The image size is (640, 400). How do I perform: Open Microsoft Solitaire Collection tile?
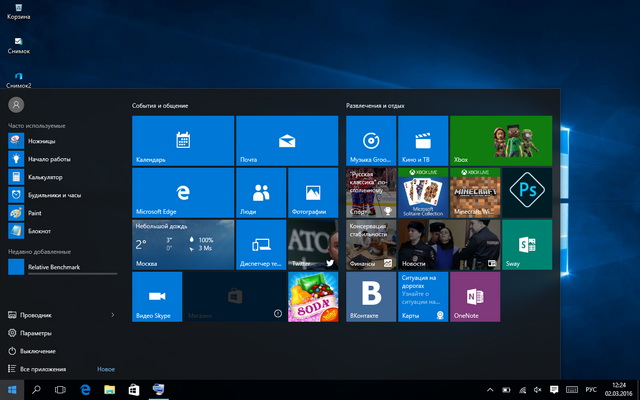click(x=423, y=193)
